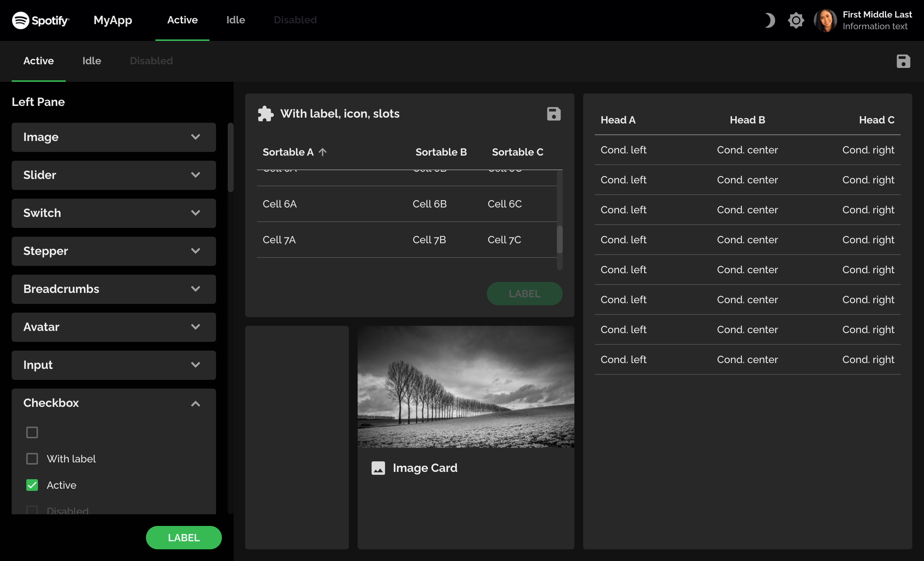Click the table's vertical scrollbar thumb
This screenshot has width=924, height=561.
pyautogui.click(x=559, y=239)
